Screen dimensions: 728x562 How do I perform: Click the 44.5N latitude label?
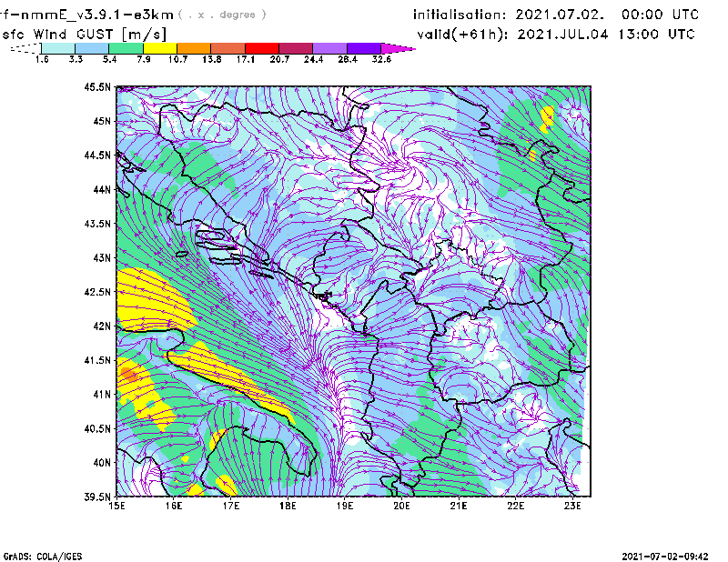(97, 155)
